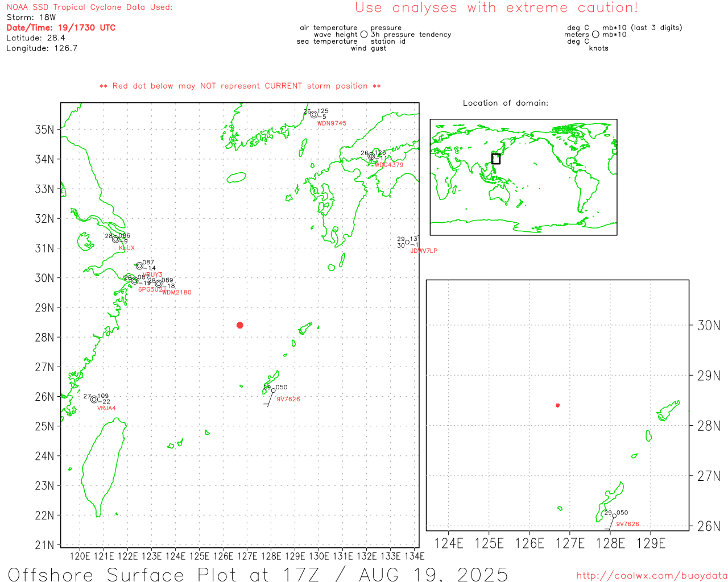Click the 134E longitude label on main map

415,556
